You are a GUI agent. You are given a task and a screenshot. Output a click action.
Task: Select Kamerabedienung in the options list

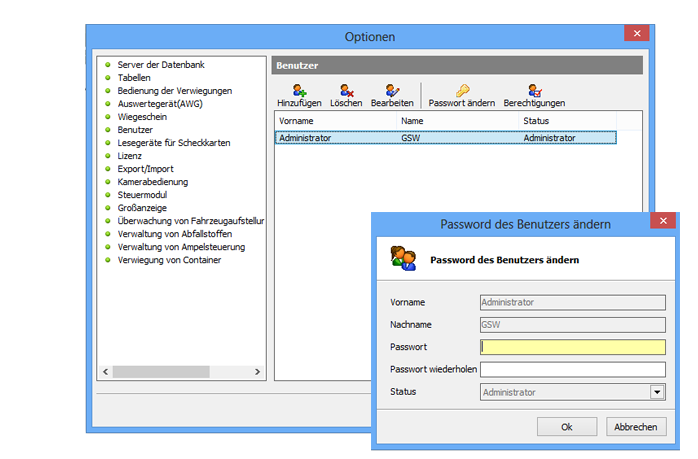pos(152,182)
